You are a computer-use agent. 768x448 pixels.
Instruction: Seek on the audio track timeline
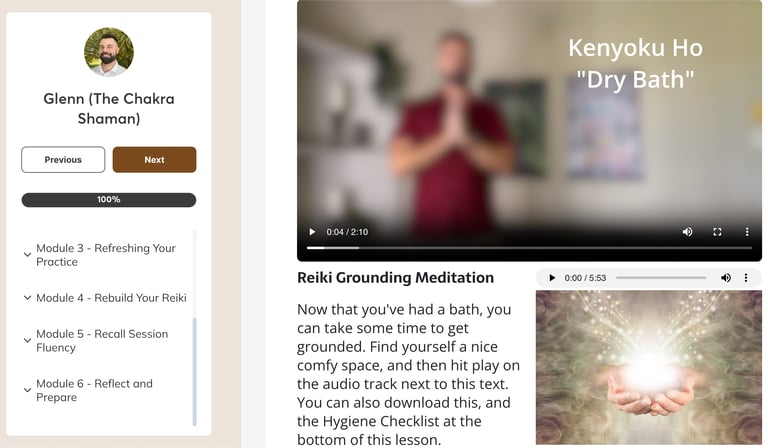[x=661, y=278]
